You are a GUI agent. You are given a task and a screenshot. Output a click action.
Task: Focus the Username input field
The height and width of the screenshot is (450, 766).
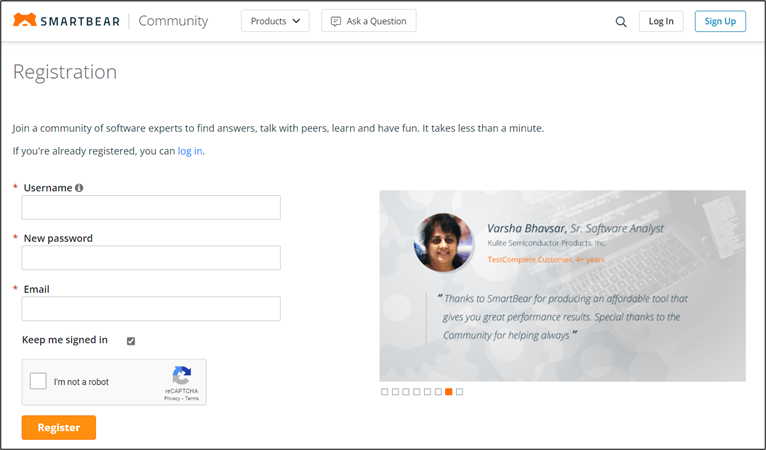pyautogui.click(x=151, y=207)
